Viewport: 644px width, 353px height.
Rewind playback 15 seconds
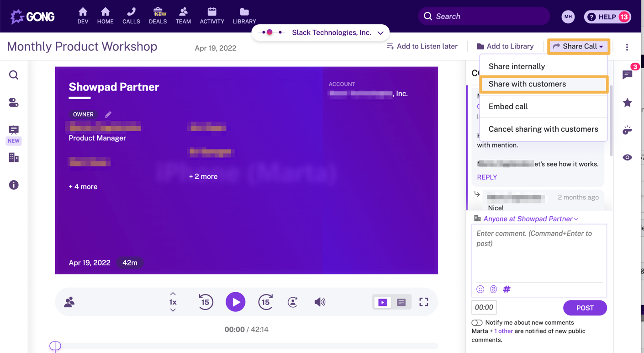pyautogui.click(x=206, y=302)
